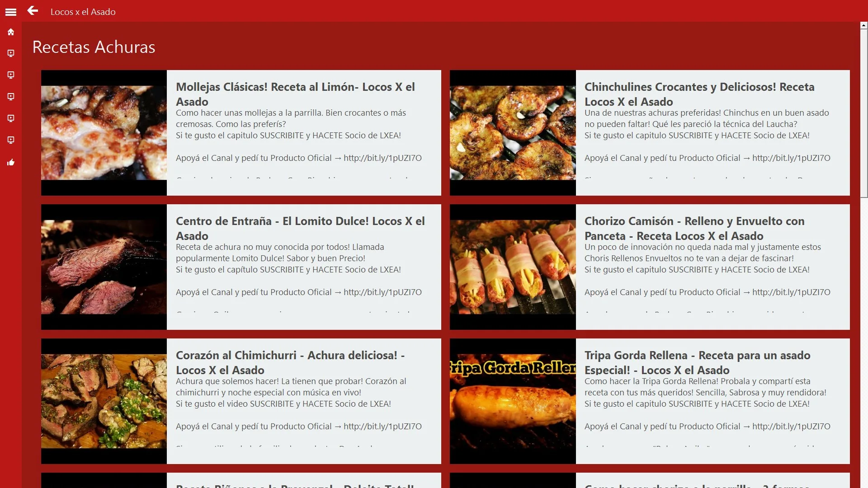
Task: Open Mollejas Clásicas video thumbnail
Action: pos(104,133)
